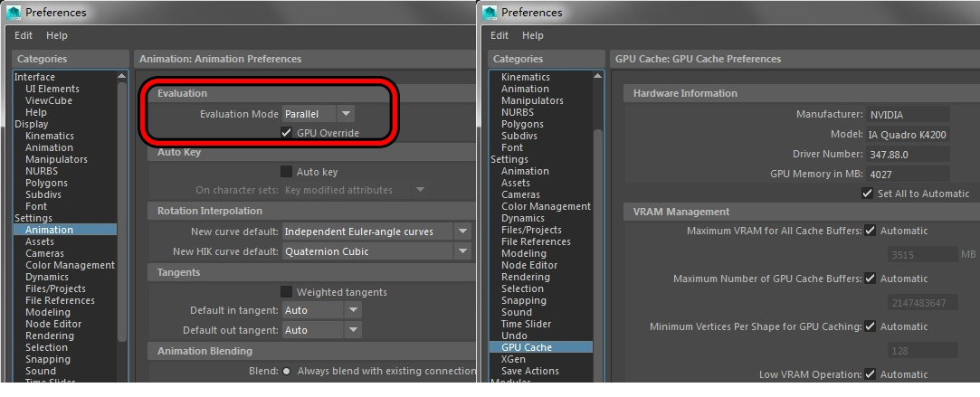Select Display category in left window
This screenshot has width=980, height=397.
[x=31, y=124]
